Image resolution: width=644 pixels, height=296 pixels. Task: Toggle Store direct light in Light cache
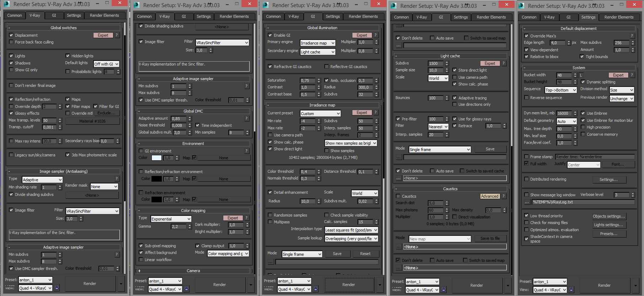455,70
